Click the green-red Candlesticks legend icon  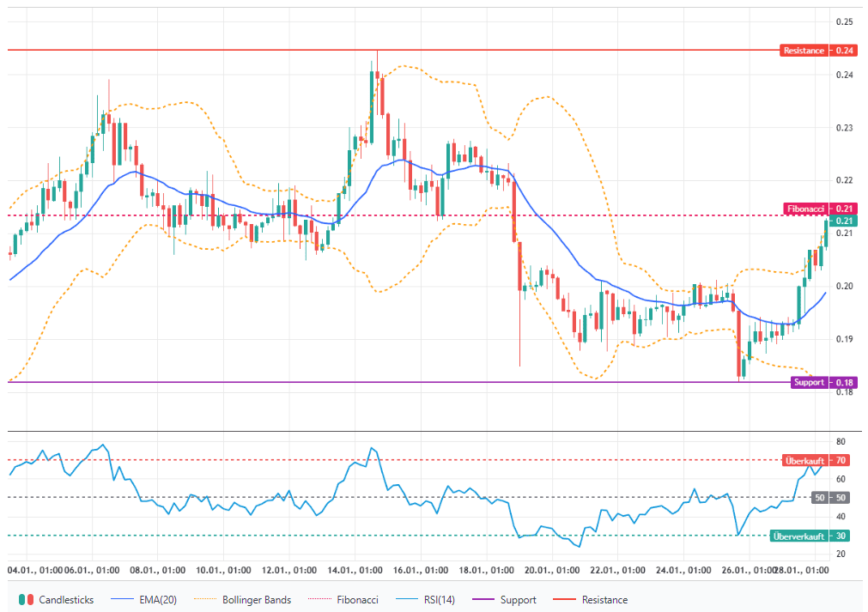point(26,600)
